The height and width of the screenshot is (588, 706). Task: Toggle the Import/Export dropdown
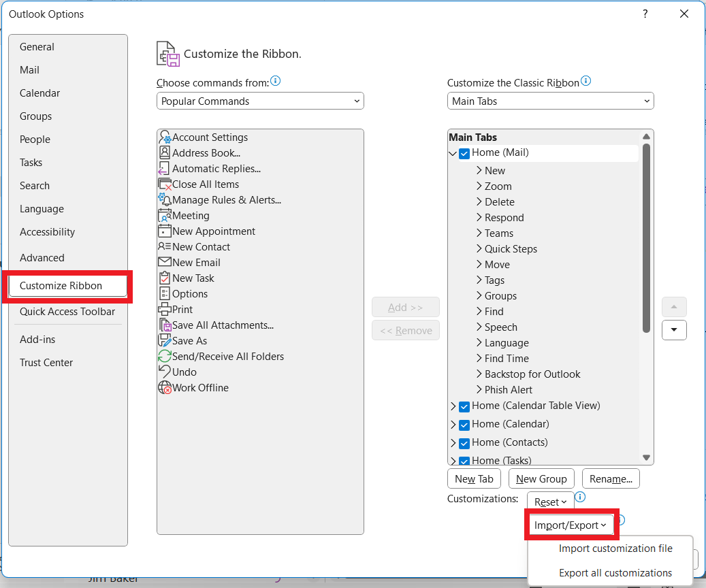click(x=571, y=525)
